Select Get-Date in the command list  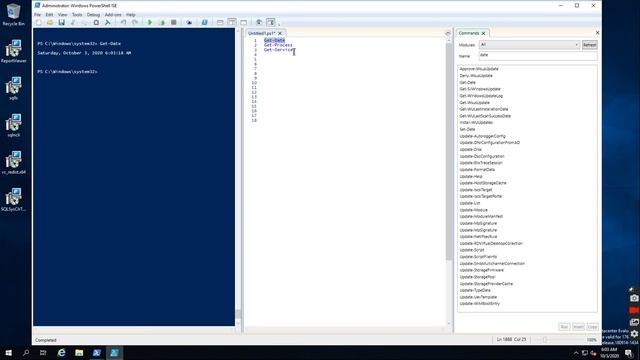point(467,82)
